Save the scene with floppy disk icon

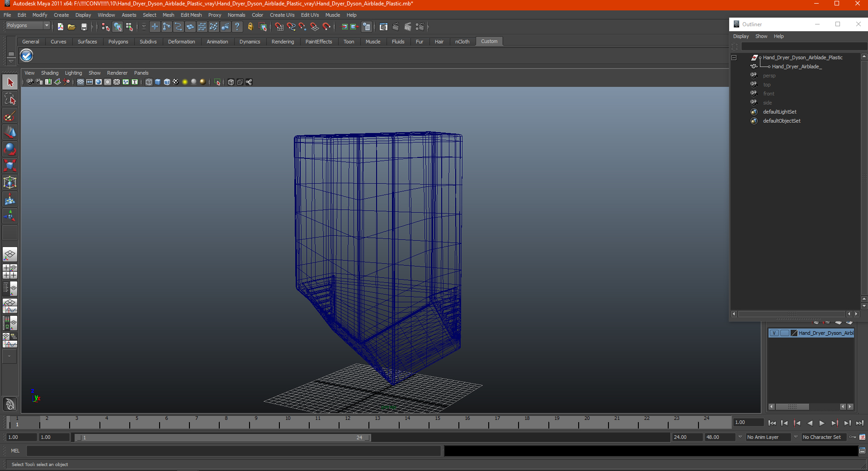84,27
